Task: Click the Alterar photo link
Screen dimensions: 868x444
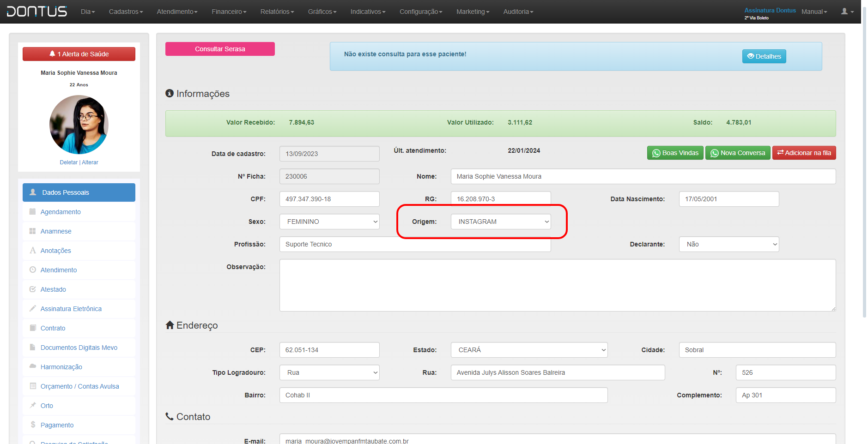Action: click(x=90, y=162)
